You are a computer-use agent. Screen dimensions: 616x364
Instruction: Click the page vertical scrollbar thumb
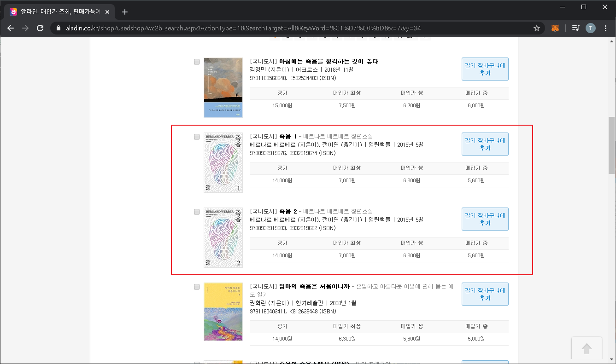click(611, 145)
